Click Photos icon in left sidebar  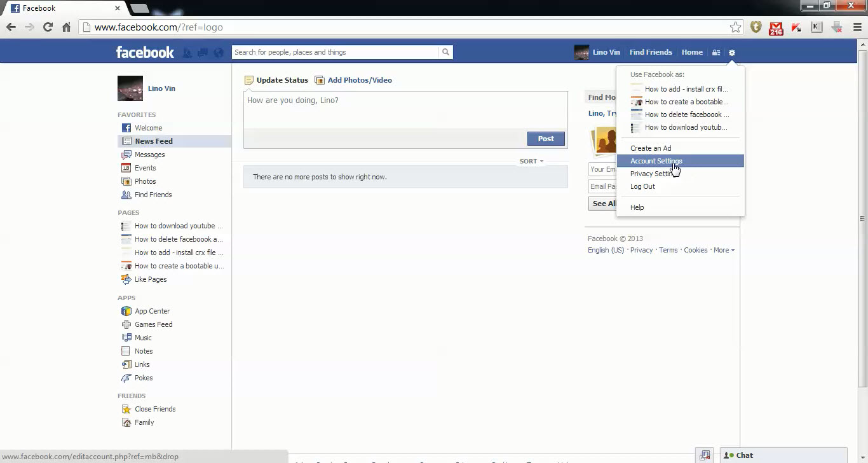(126, 181)
